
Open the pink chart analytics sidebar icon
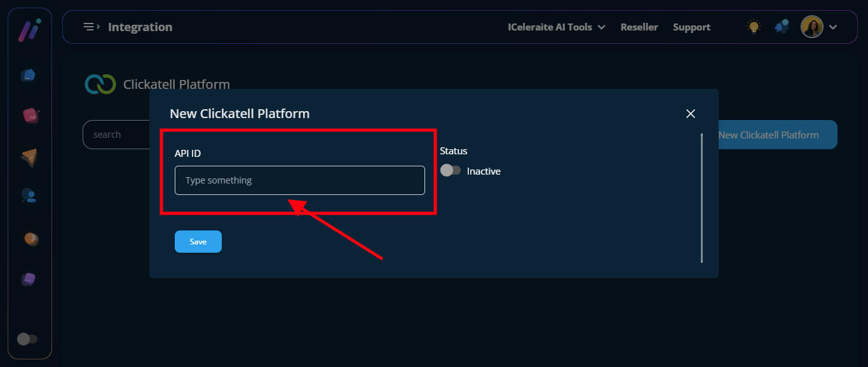pyautogui.click(x=30, y=116)
